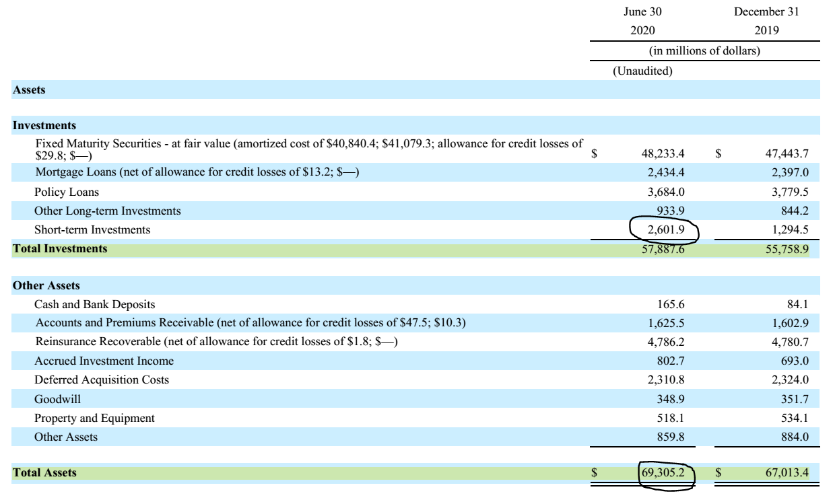Click the June 30 column header
This screenshot has width=835, height=504.
coord(642,12)
